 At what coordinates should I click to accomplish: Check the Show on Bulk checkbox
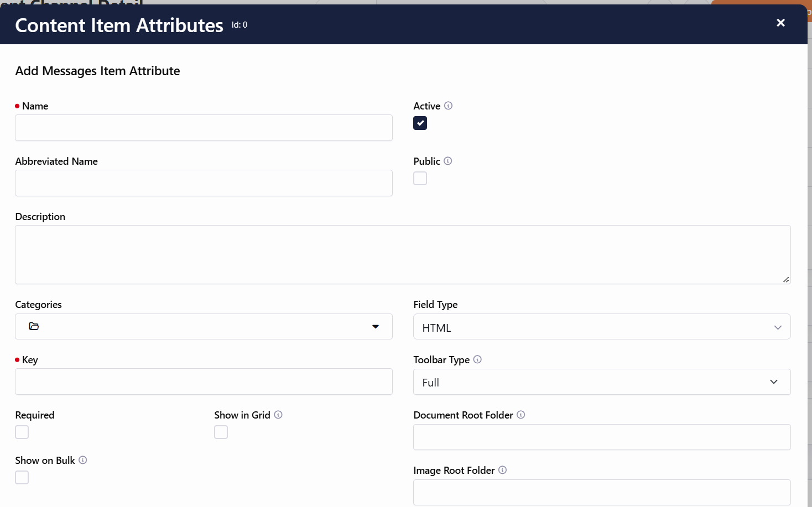coord(22,477)
